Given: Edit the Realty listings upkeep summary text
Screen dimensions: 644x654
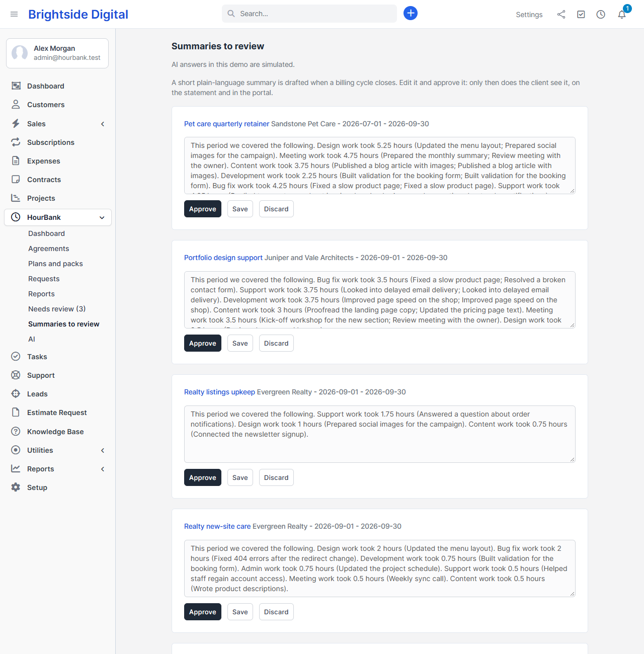Looking at the screenshot, I should [x=380, y=434].
